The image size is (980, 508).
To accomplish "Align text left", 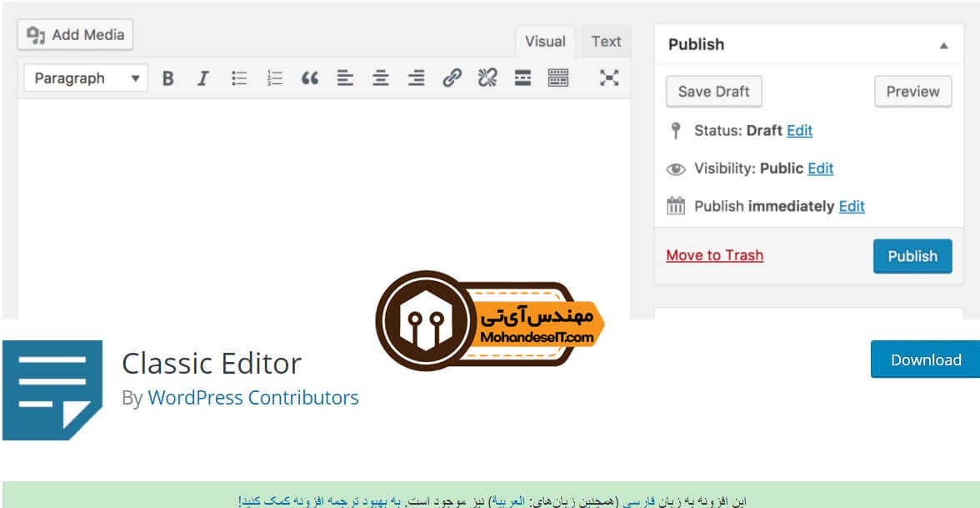I will pyautogui.click(x=345, y=78).
